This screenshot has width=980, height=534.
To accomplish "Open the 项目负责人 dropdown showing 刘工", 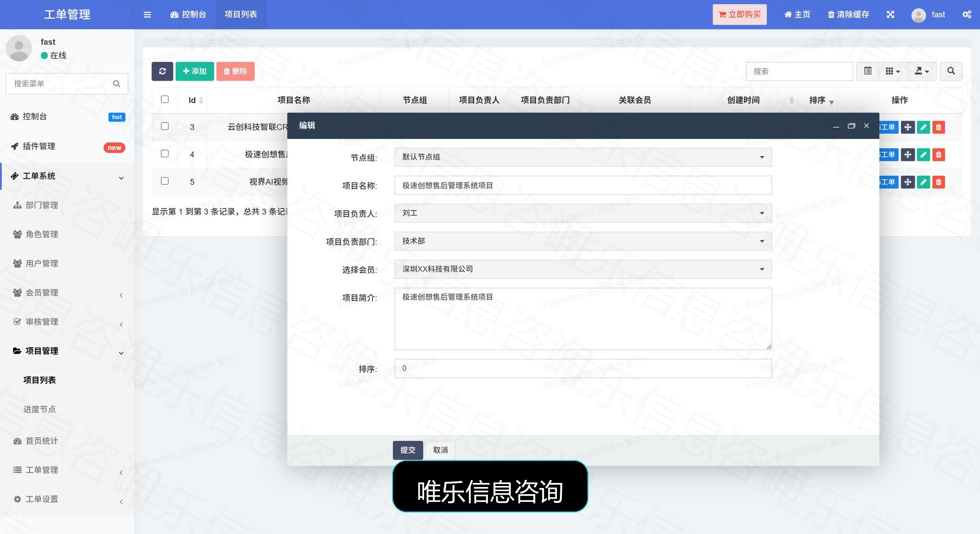I will (583, 213).
